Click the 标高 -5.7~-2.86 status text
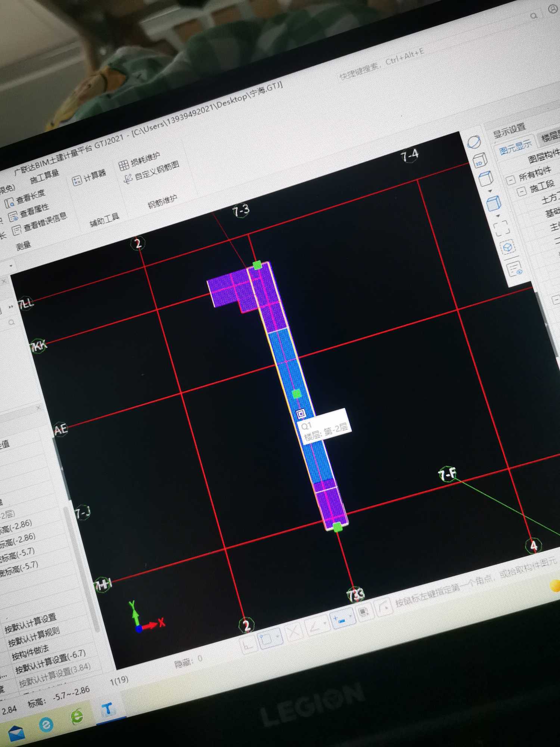The height and width of the screenshot is (747, 560). tap(59, 697)
